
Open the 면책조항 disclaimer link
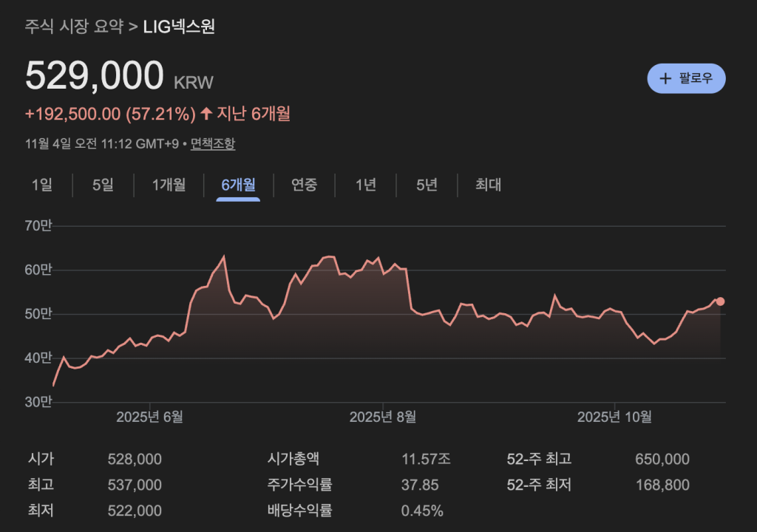point(213,143)
